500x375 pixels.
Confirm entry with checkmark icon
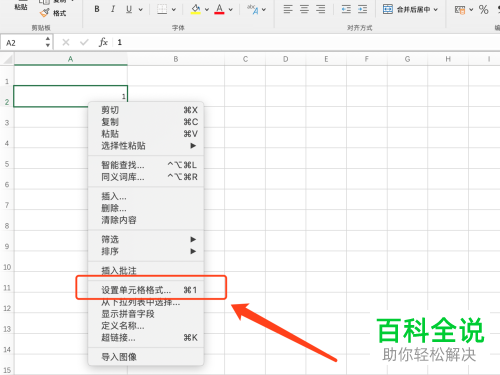[x=84, y=42]
